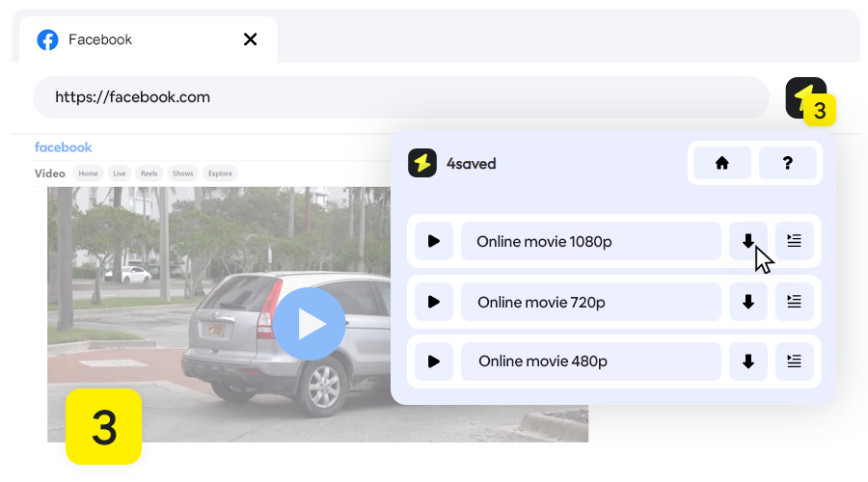Open the Reels video category
Viewport: 868px width, 482px height.
[149, 174]
